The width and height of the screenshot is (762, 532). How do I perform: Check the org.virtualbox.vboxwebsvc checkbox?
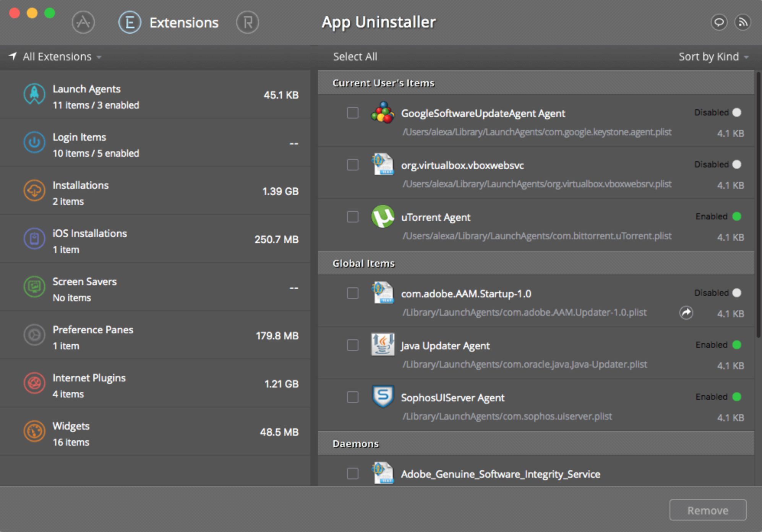click(352, 165)
